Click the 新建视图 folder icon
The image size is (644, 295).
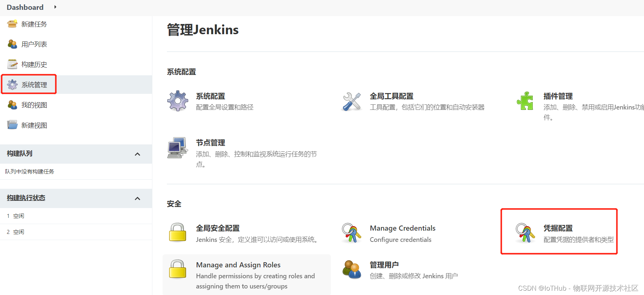coord(12,125)
